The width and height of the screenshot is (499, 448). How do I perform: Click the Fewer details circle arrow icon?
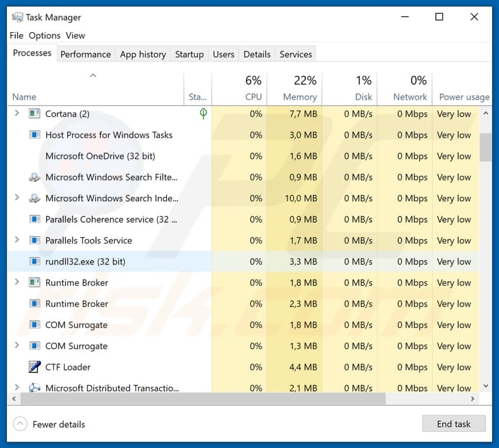click(20, 424)
